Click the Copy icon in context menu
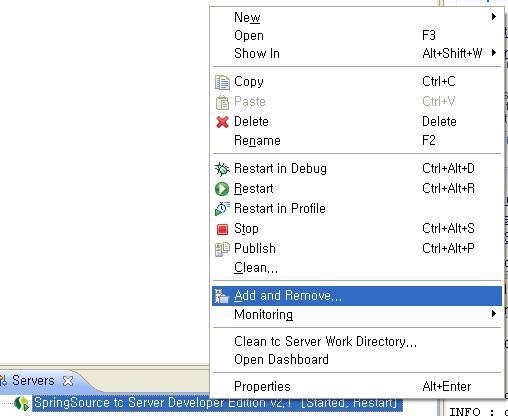 [222, 82]
